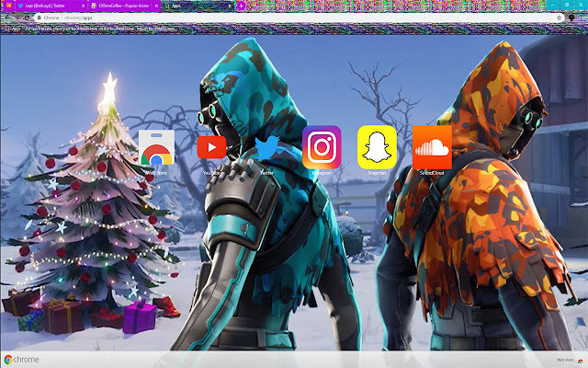This screenshot has height=368, width=588.
Task: Open the Apps bookmark shortcut
Action: (12, 29)
